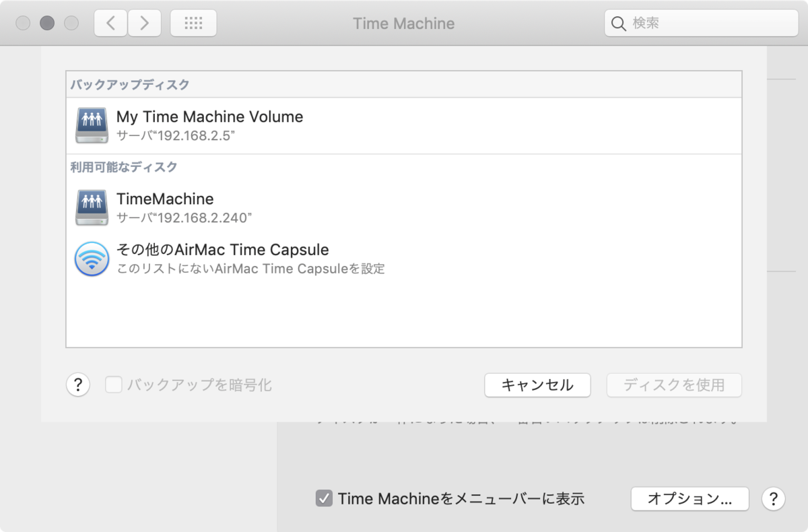This screenshot has height=532, width=808.
Task: Go forward with the toolbar forward arrow
Action: point(144,24)
